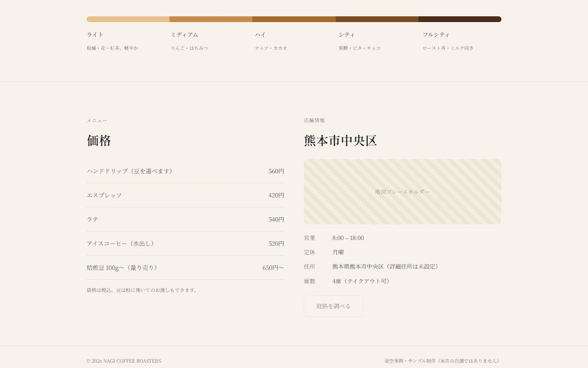
Task: Click the フルシティ roast label
Action: (x=436, y=35)
